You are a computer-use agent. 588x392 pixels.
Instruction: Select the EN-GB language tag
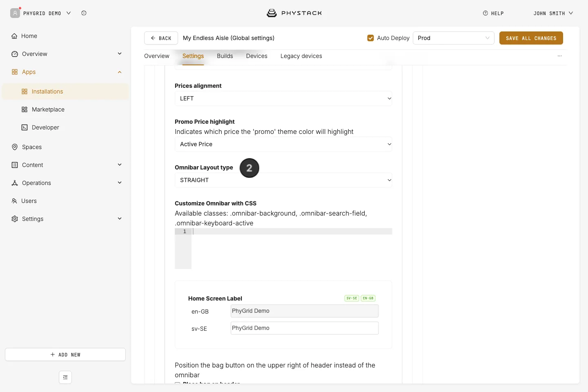pos(368,298)
